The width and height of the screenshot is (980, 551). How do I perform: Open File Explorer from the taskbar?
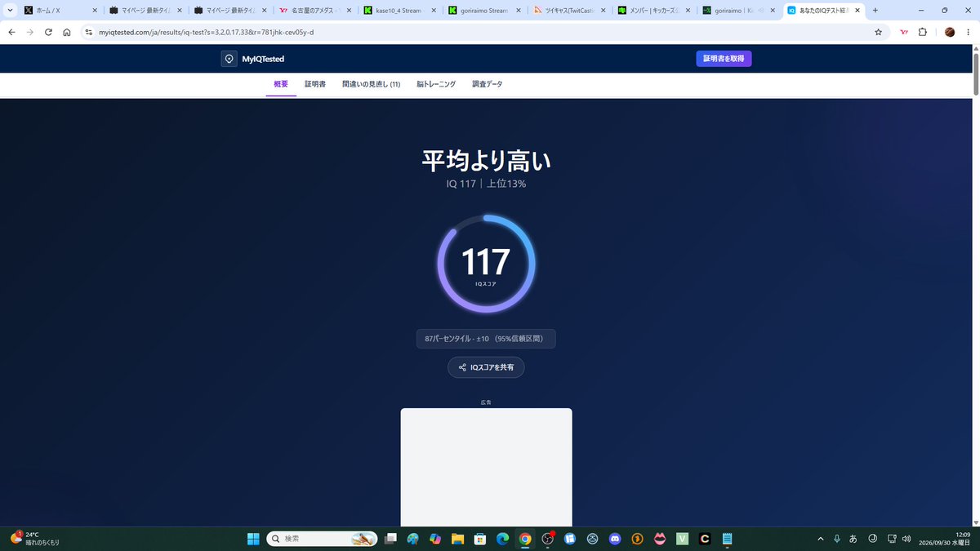pyautogui.click(x=457, y=539)
